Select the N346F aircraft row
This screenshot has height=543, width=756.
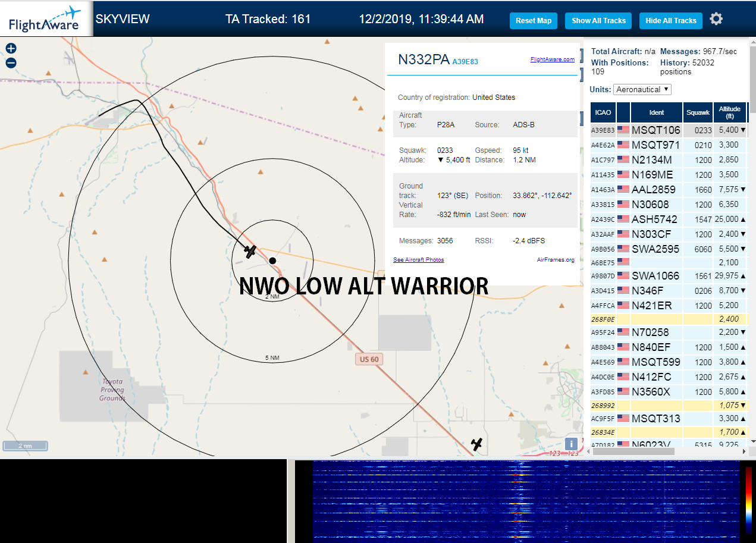coord(669,291)
